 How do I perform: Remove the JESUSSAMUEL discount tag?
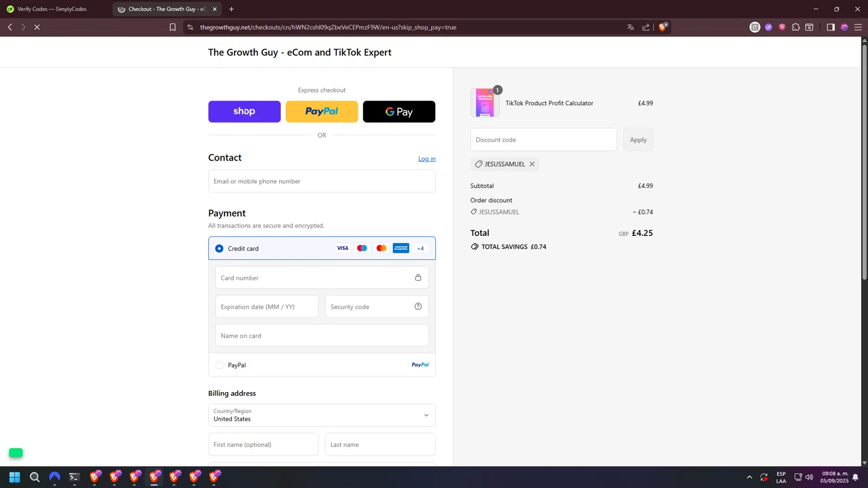point(532,164)
